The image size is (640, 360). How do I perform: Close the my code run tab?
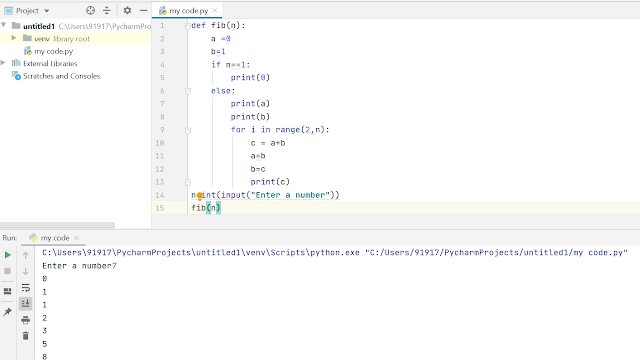76,238
